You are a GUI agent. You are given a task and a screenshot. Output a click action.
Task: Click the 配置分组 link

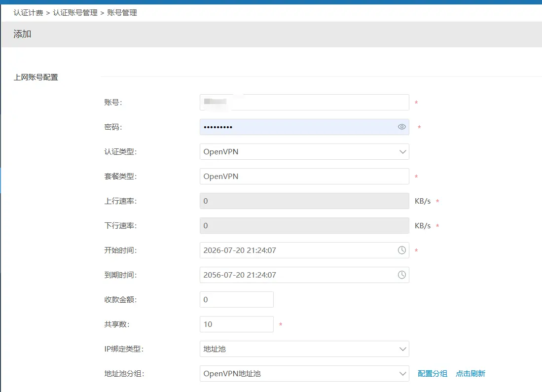[x=433, y=374]
